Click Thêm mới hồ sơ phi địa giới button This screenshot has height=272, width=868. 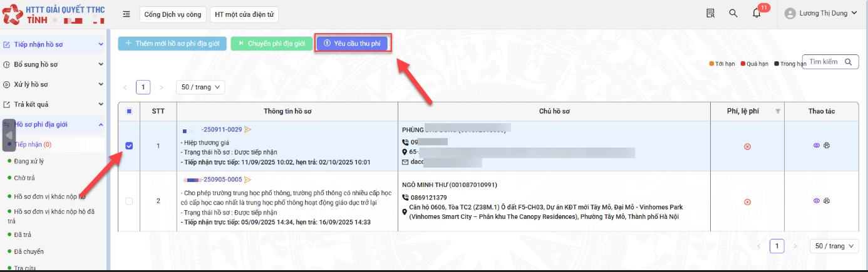coord(172,43)
